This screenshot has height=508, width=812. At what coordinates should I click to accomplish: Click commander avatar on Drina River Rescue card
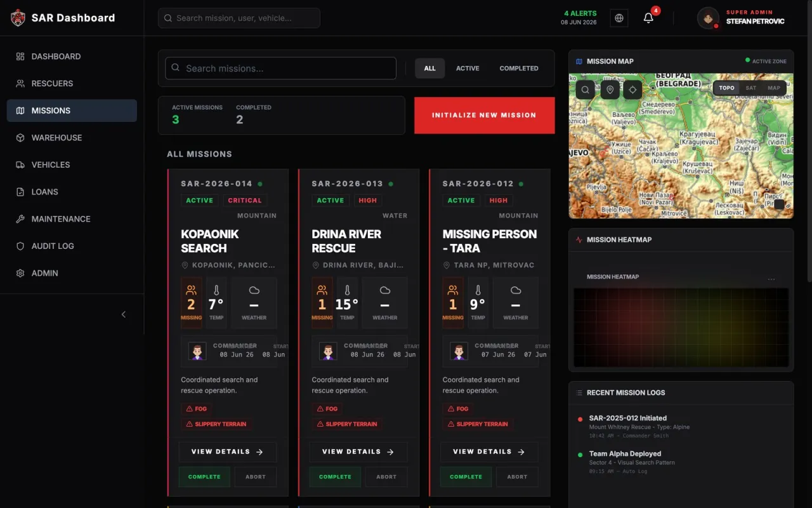pos(328,351)
